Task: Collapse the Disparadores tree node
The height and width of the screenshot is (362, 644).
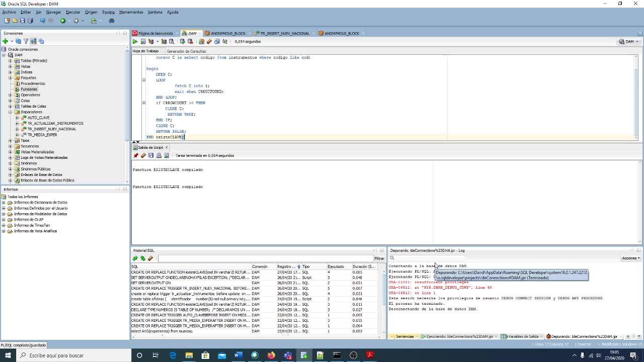Action: pos(10,112)
